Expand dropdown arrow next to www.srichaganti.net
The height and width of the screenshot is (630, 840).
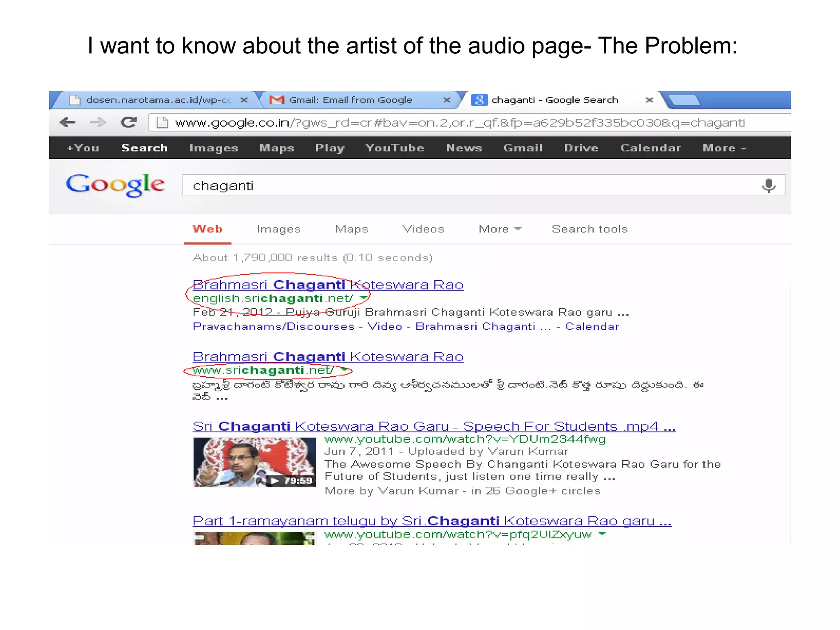(345, 370)
